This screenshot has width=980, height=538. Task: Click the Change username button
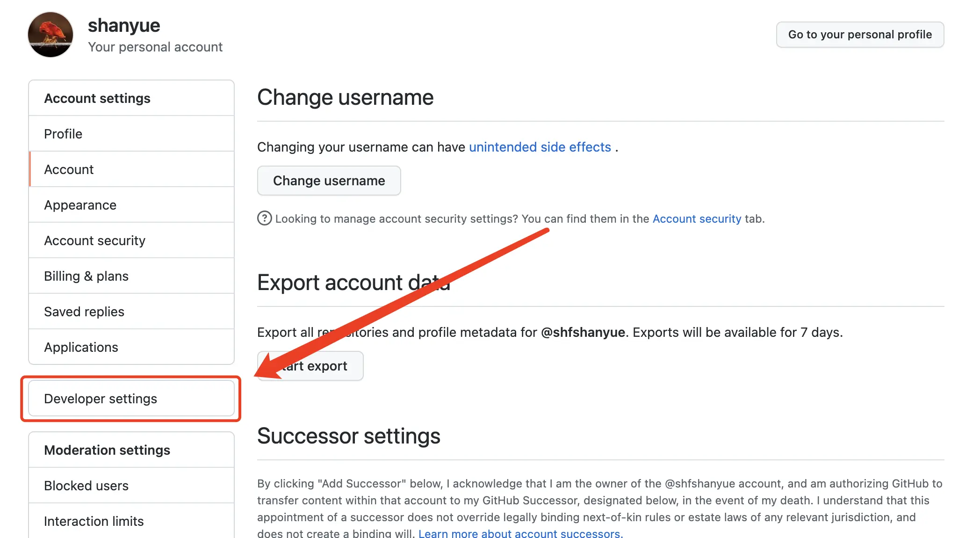tap(329, 181)
